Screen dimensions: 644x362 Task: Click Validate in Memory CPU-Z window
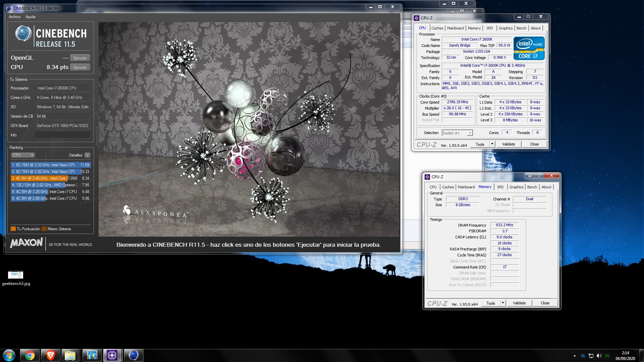click(x=519, y=303)
